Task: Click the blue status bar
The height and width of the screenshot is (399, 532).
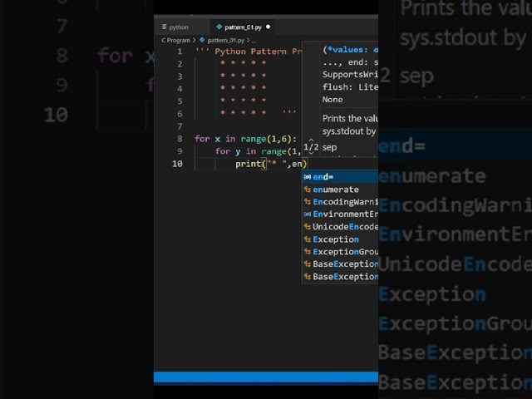Action: tap(266, 377)
